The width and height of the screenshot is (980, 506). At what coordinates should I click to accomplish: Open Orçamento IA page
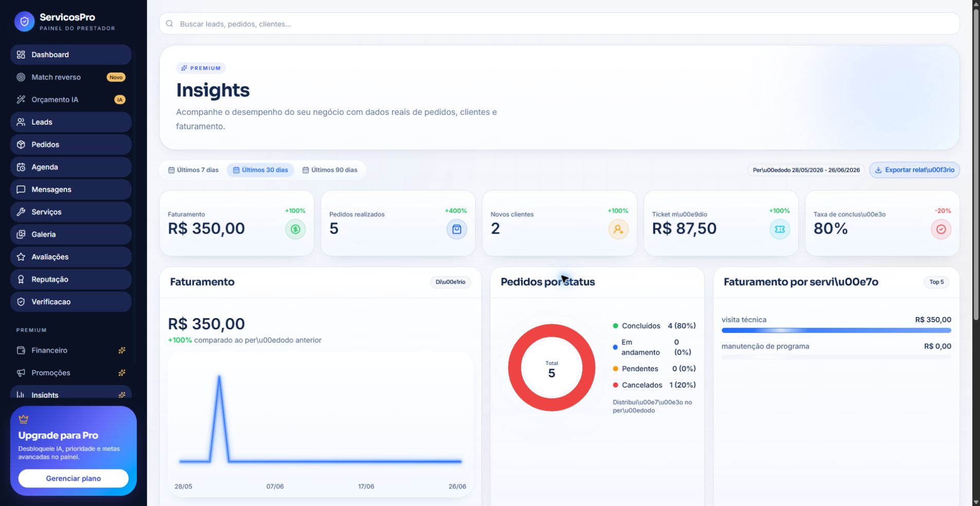point(71,99)
